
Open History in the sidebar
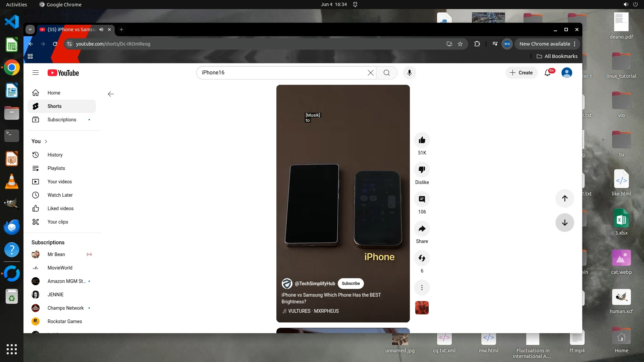point(55,155)
